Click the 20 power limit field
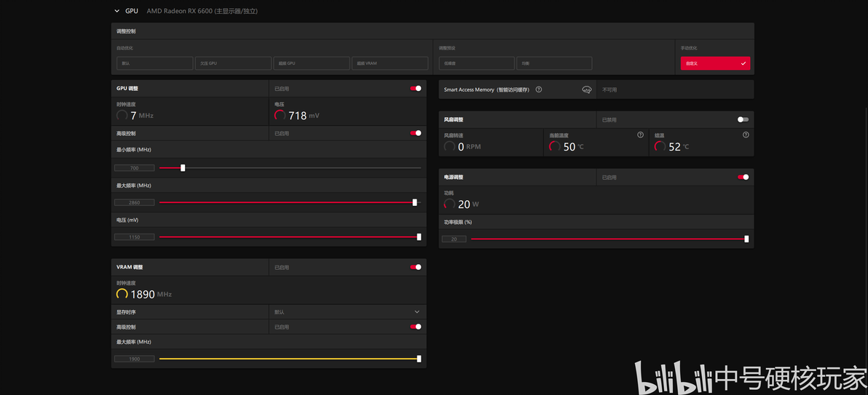868x395 pixels. point(454,239)
